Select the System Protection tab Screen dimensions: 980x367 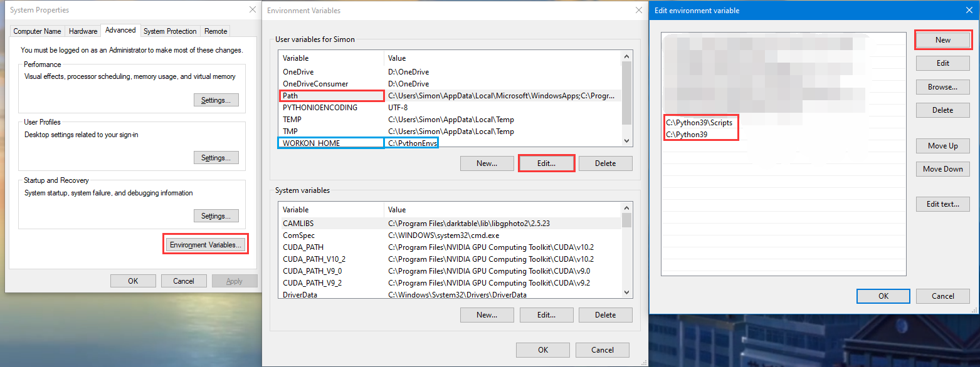tap(170, 31)
